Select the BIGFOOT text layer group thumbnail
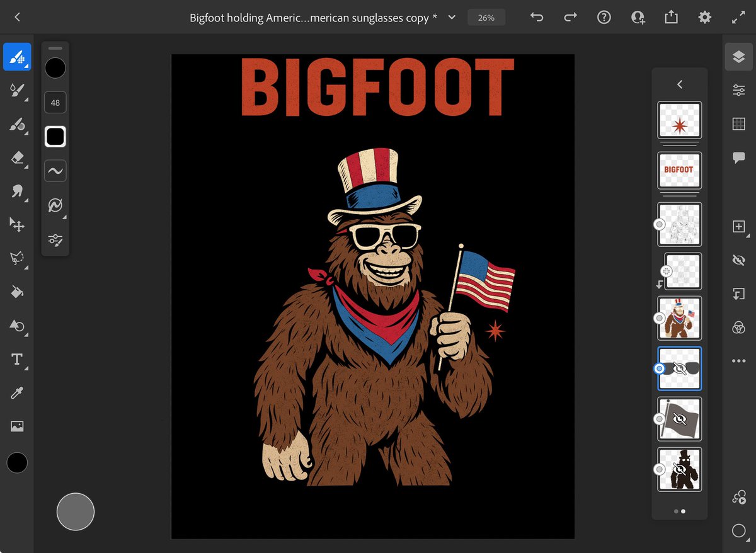The image size is (756, 553). [x=680, y=170]
